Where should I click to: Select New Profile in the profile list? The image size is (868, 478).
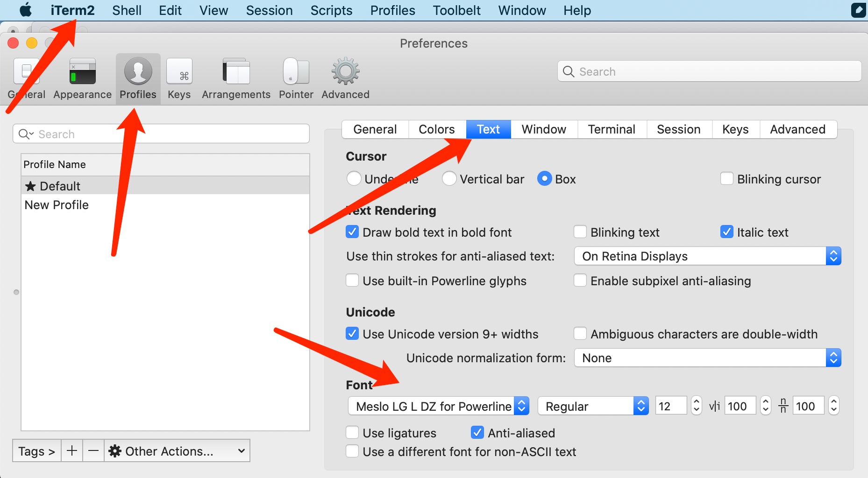pyautogui.click(x=57, y=205)
